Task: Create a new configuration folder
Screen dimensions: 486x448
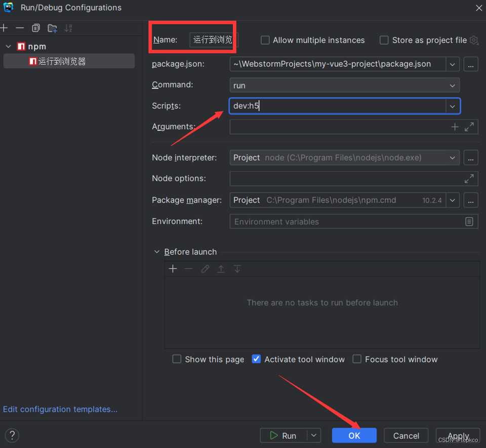Action: point(52,28)
